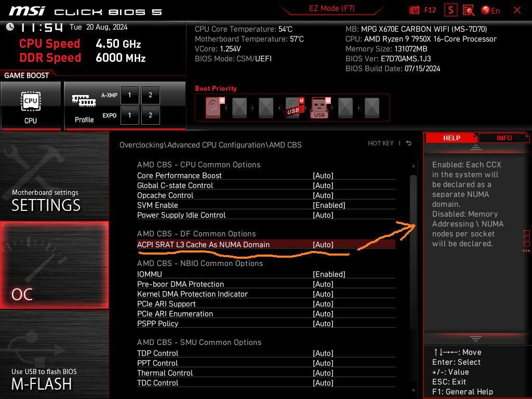Open the Favorites 'S' icon
Image resolution: width=532 pixels, height=399 pixels.
tap(451, 10)
